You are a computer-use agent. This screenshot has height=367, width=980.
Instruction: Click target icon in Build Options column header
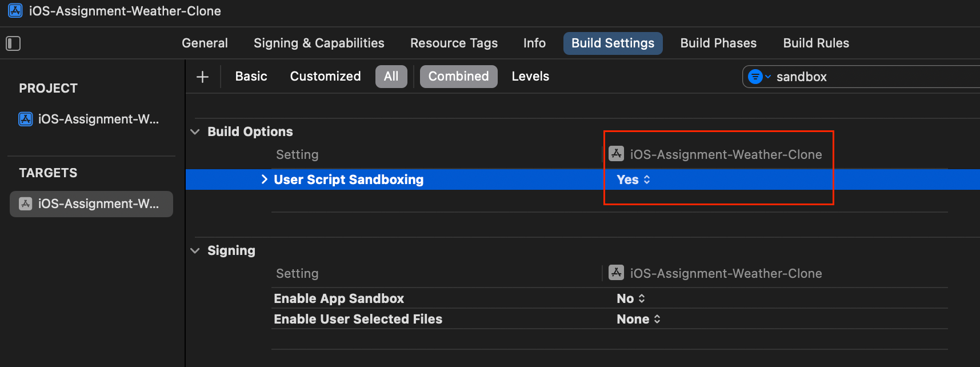click(x=616, y=153)
